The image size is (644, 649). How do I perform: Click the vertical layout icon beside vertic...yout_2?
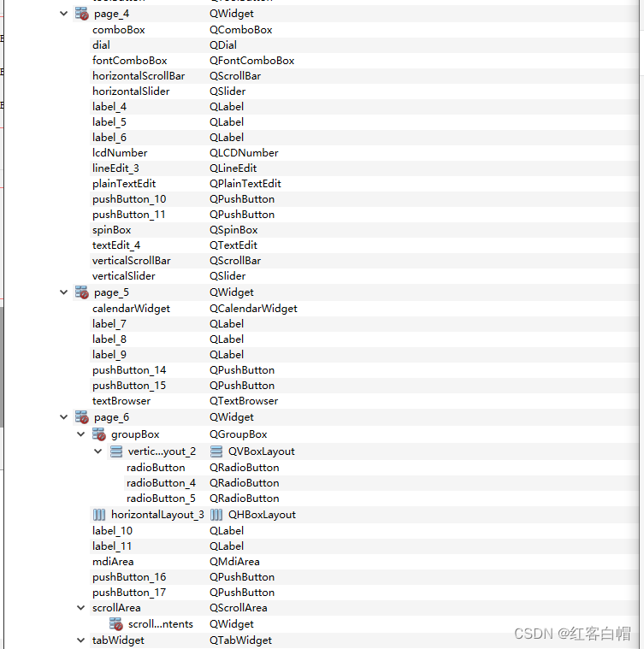coord(116,451)
